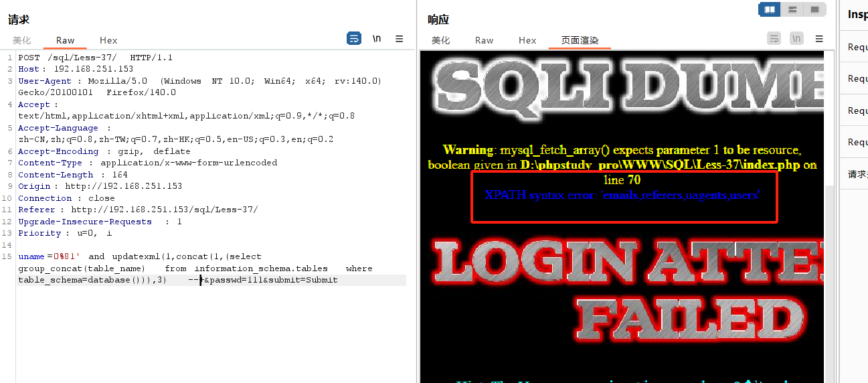
Task: Switch request view to Raw tab
Action: point(66,40)
